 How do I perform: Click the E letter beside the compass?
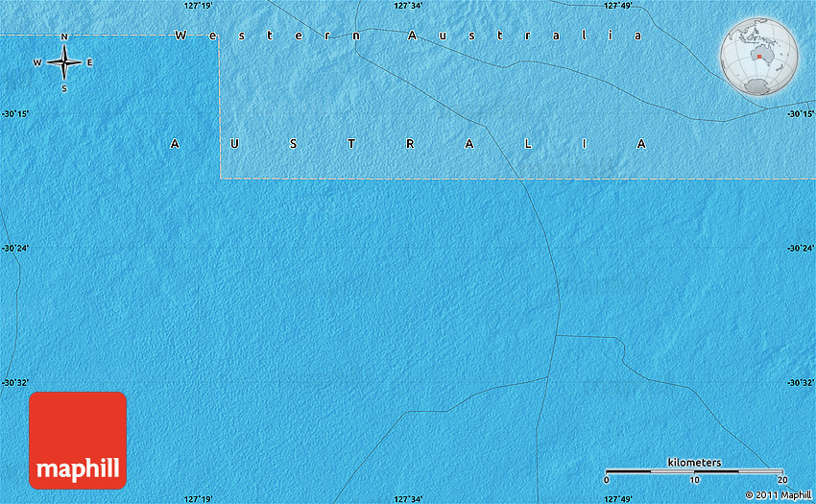pos(90,63)
